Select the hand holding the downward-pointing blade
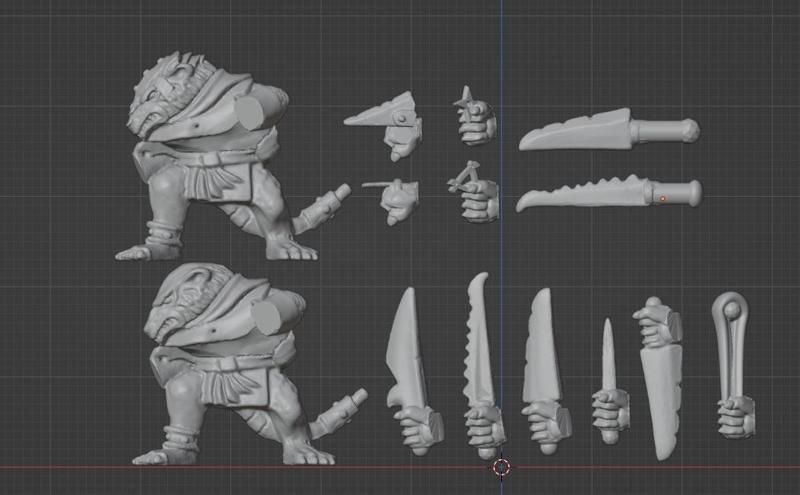Image resolution: width=800 pixels, height=495 pixels. tap(659, 378)
